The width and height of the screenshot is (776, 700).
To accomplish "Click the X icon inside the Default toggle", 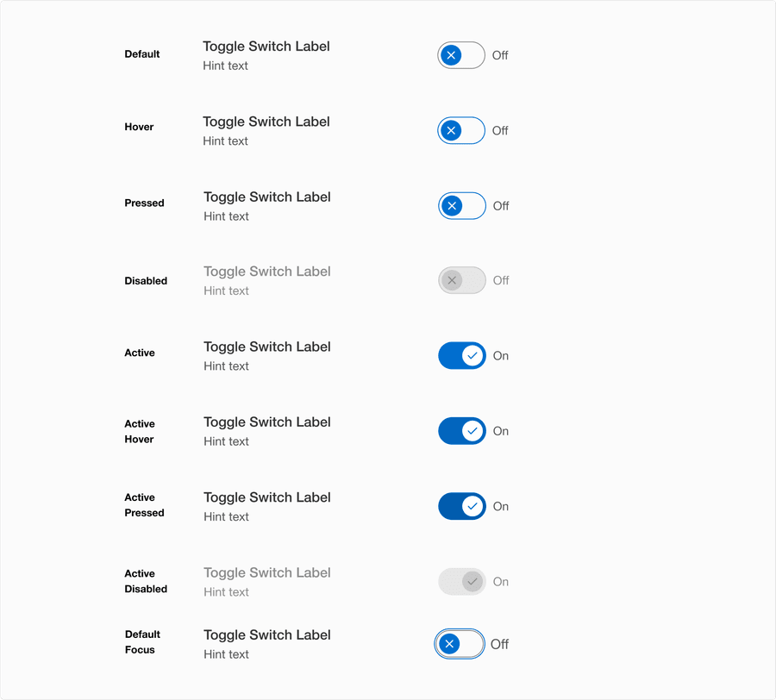I will 453,55.
